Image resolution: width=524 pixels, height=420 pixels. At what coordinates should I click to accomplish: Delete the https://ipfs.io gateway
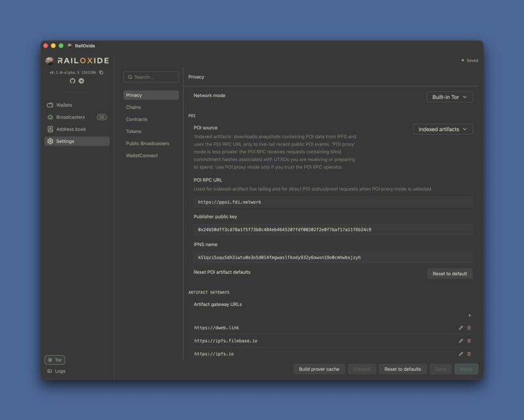coord(469,354)
